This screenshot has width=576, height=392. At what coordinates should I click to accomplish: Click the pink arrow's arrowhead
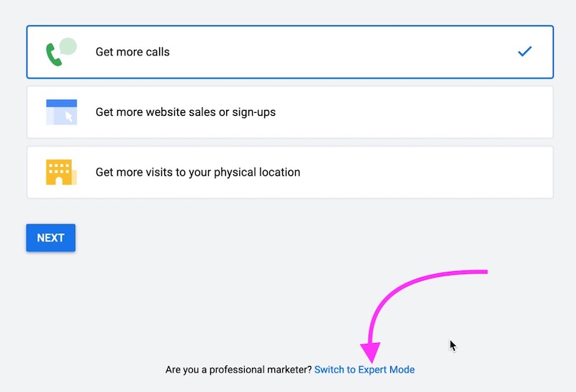tap(372, 352)
